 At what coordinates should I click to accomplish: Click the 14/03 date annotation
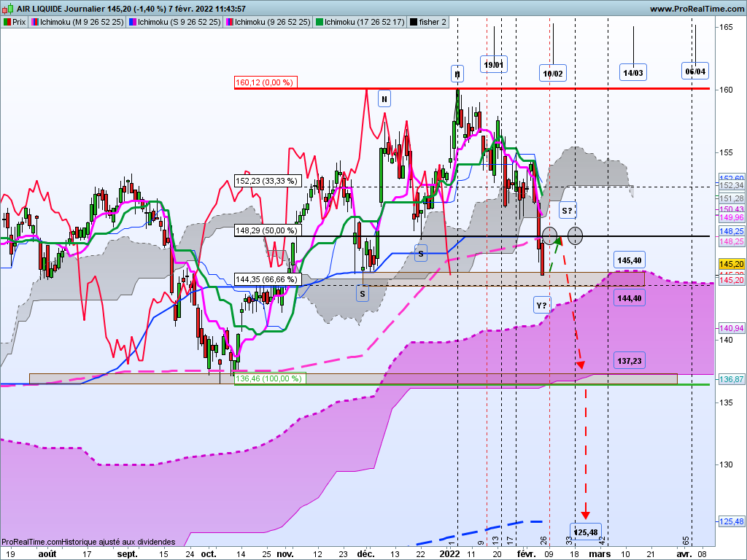(633, 73)
